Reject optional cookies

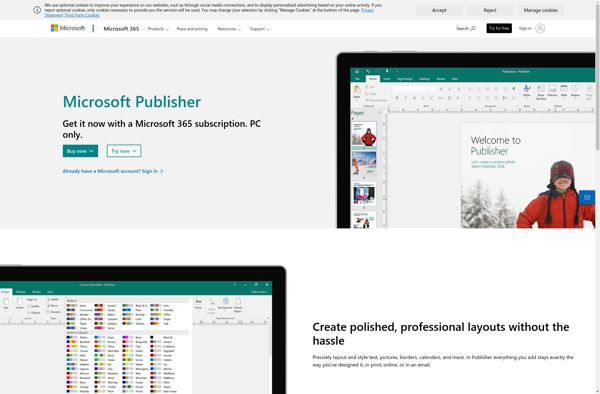coord(490,10)
